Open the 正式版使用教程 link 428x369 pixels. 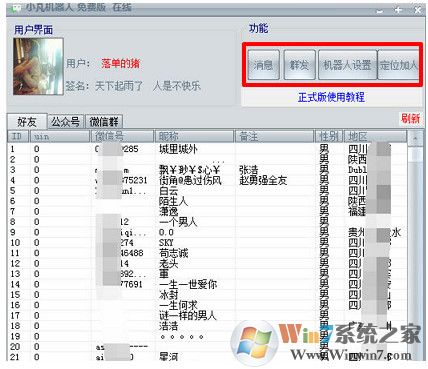[331, 97]
